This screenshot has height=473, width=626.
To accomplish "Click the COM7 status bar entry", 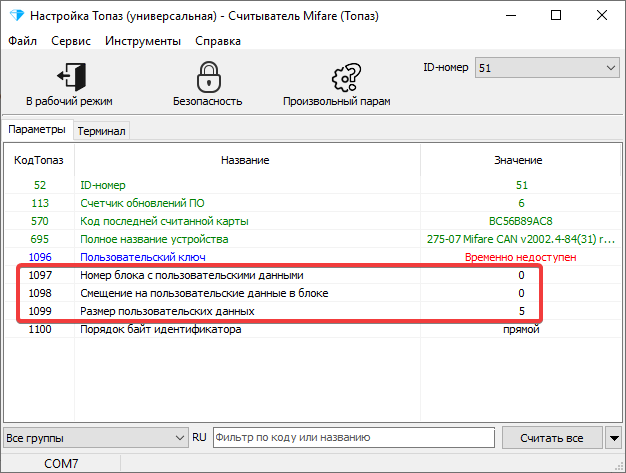I will [x=61, y=463].
